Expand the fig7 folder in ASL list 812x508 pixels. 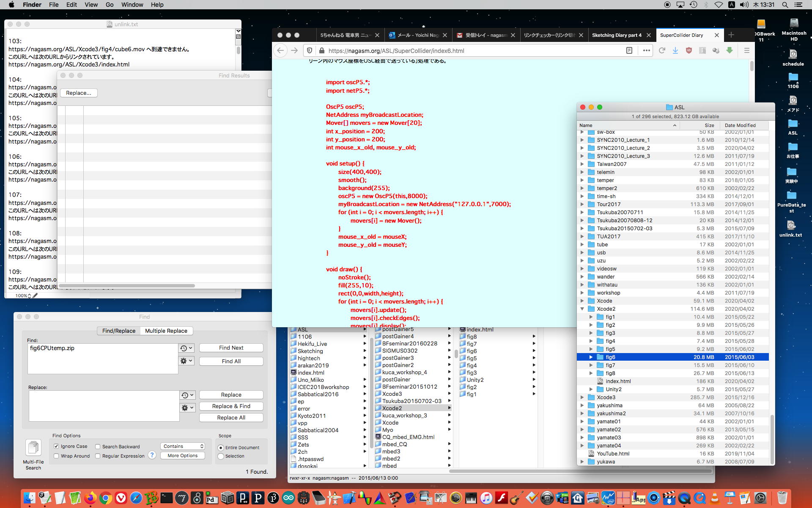(x=591, y=365)
